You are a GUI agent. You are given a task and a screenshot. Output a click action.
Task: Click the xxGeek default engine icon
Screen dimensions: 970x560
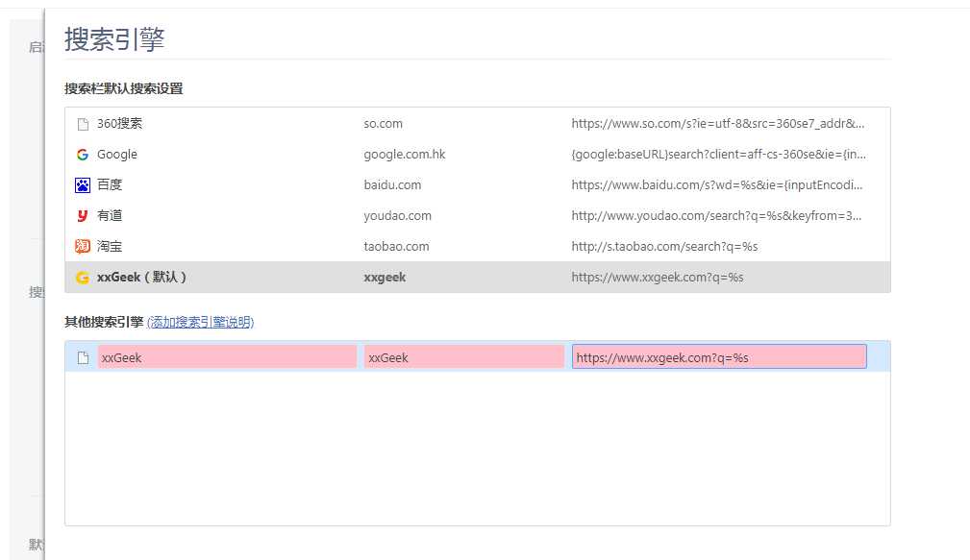coord(83,278)
